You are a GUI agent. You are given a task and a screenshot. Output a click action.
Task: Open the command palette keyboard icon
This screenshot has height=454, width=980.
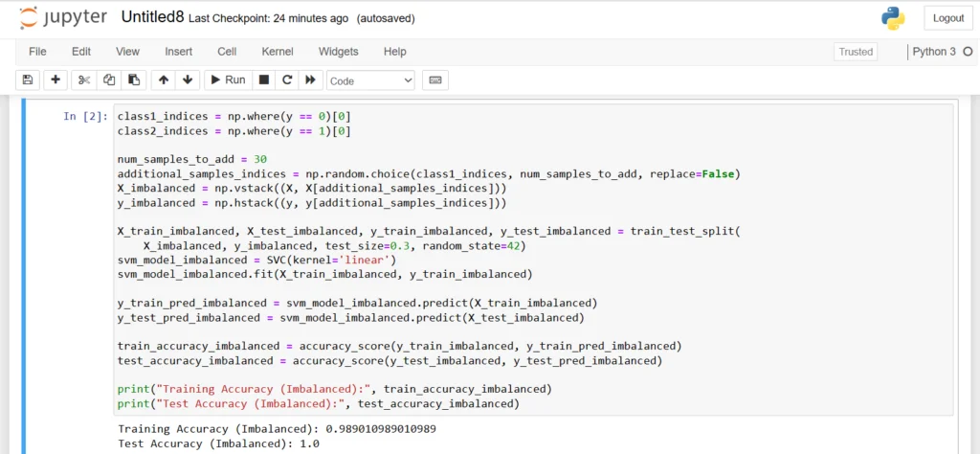[x=435, y=80]
